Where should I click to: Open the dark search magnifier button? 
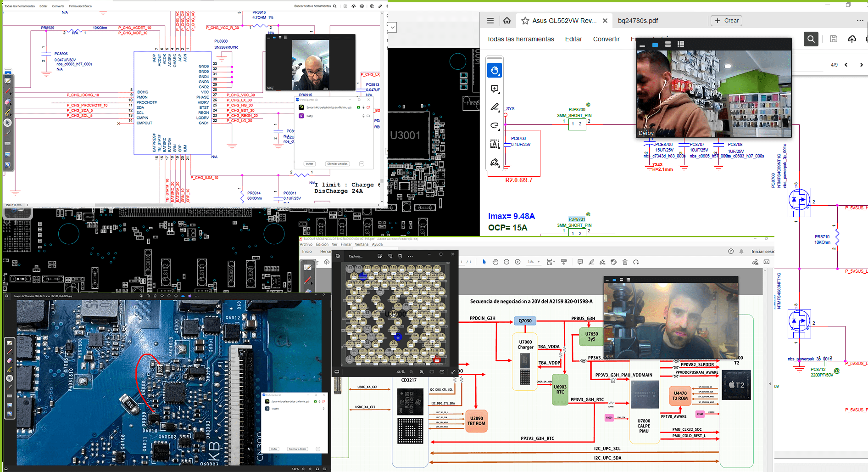(x=811, y=39)
